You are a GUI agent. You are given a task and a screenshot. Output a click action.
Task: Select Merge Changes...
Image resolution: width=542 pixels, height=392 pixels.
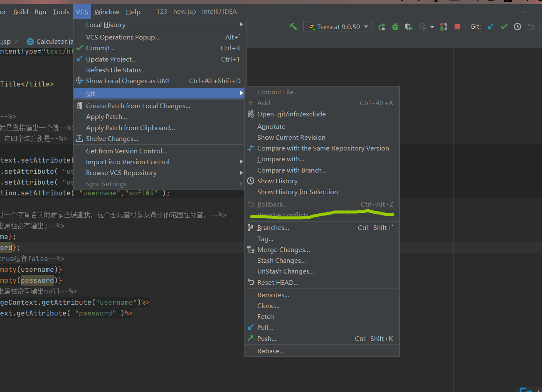click(322, 249)
